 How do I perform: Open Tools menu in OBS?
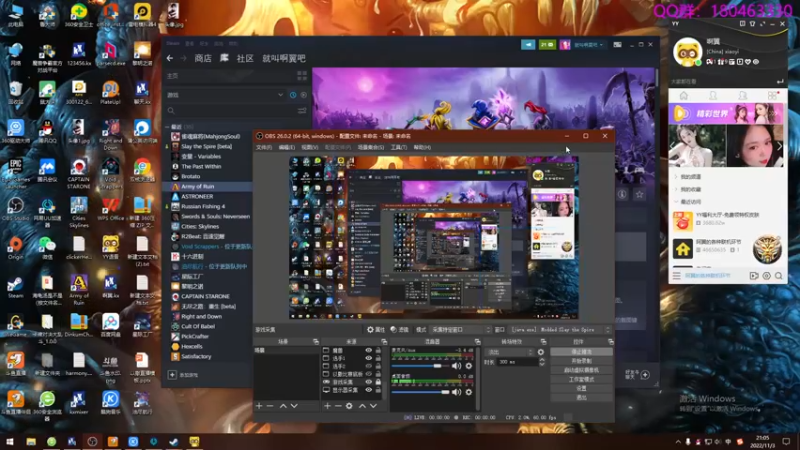[x=399, y=147]
